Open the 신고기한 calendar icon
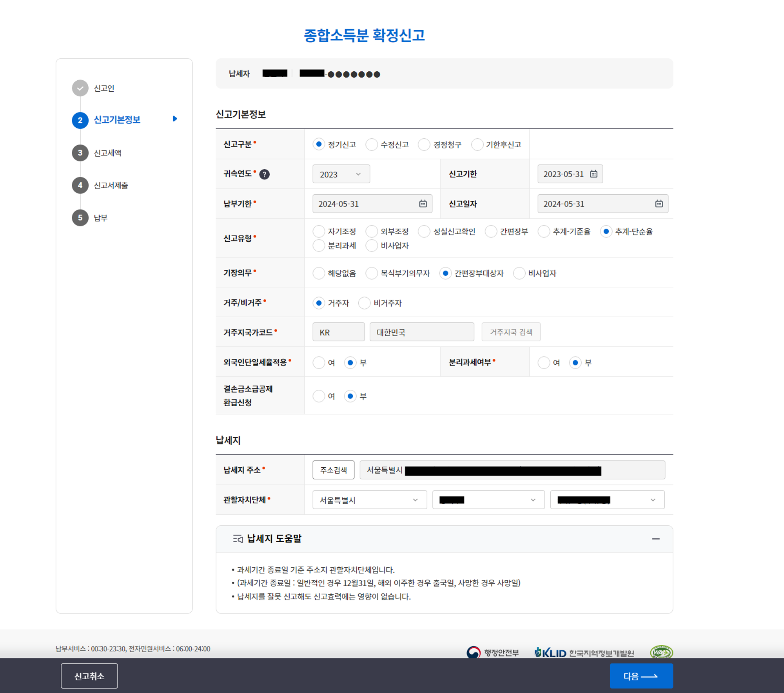 pyautogui.click(x=593, y=174)
